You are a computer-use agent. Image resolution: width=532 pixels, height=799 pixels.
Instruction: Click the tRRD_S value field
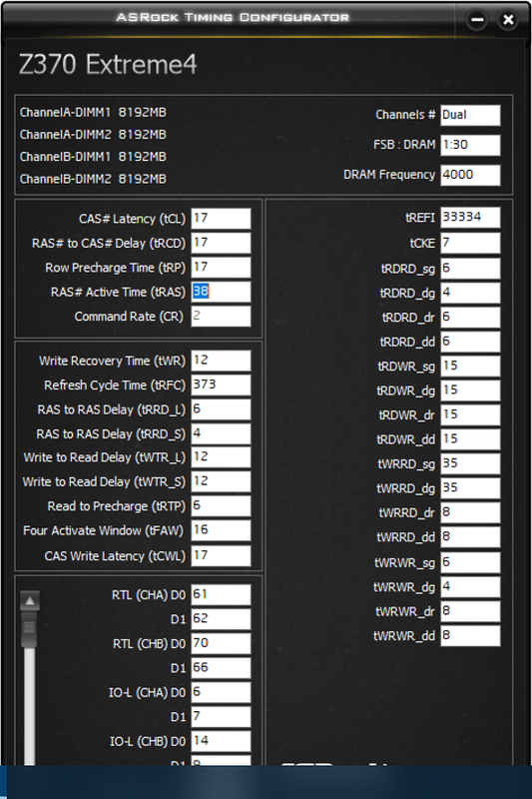pos(221,434)
